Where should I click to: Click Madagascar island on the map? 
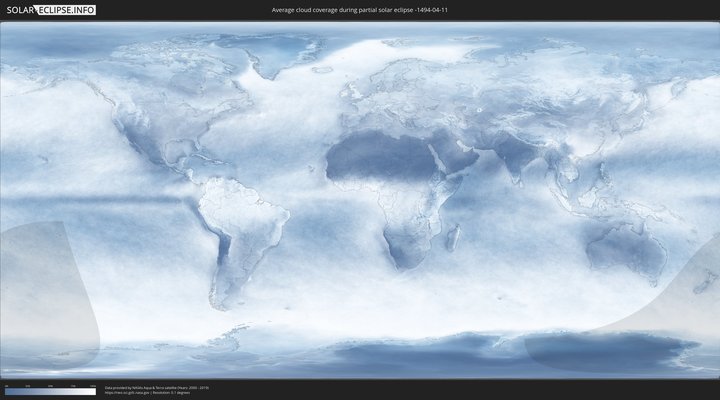pos(453,237)
